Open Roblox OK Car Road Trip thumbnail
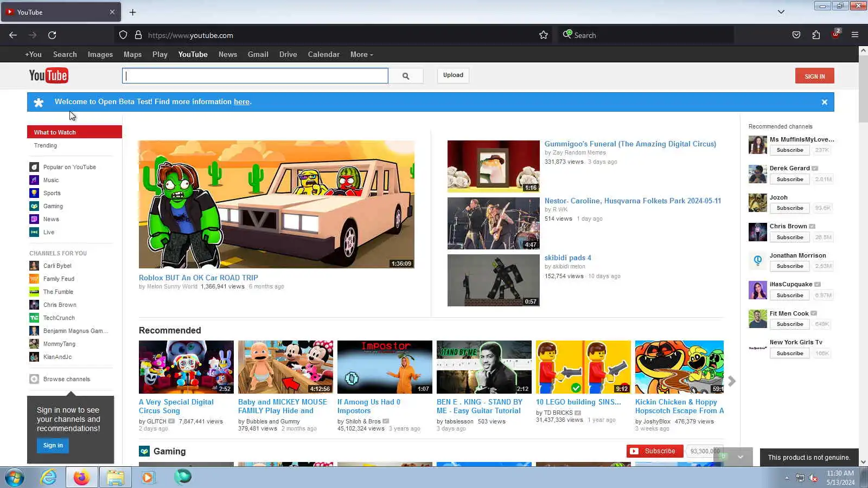This screenshot has width=868, height=488. tap(277, 204)
